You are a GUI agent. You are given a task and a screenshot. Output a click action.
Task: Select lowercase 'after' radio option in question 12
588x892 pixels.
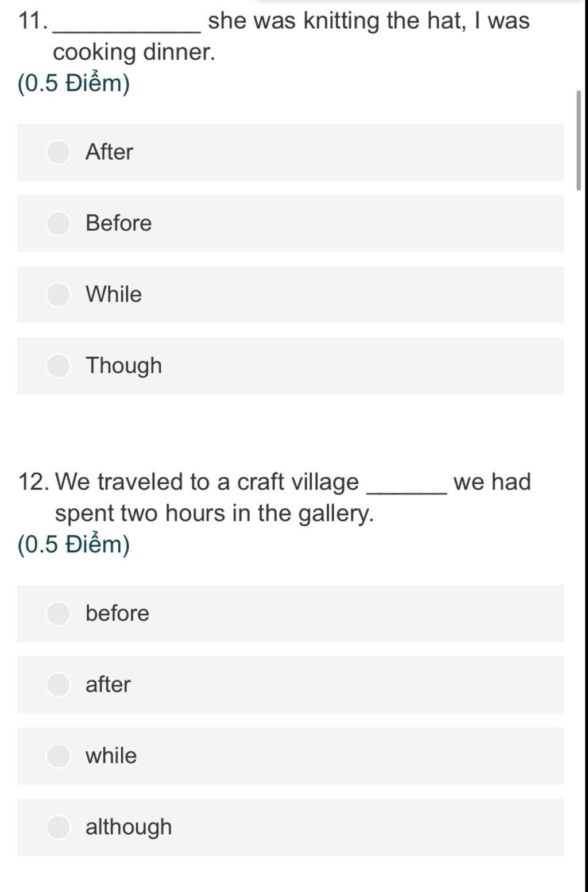(58, 685)
